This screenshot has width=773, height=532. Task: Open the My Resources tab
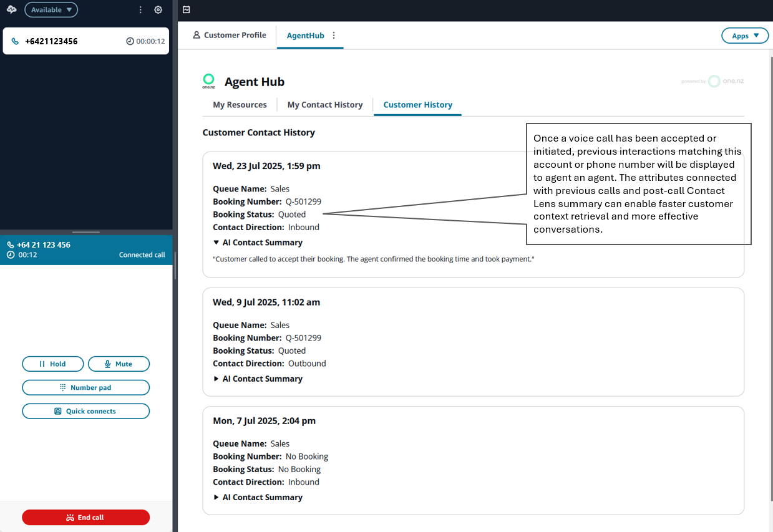point(240,105)
